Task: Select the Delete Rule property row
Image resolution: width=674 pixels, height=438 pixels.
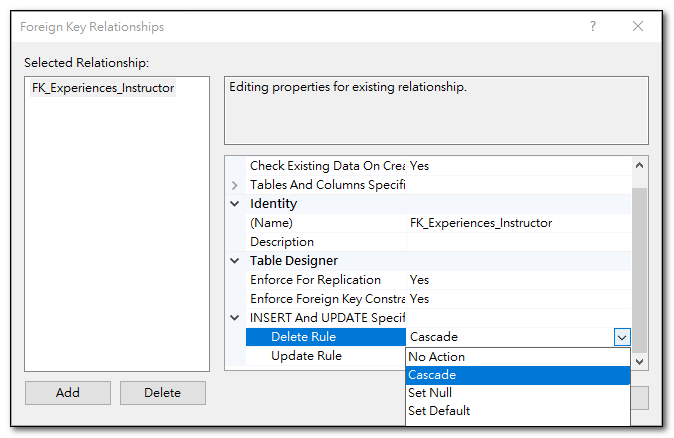Action: click(326, 337)
